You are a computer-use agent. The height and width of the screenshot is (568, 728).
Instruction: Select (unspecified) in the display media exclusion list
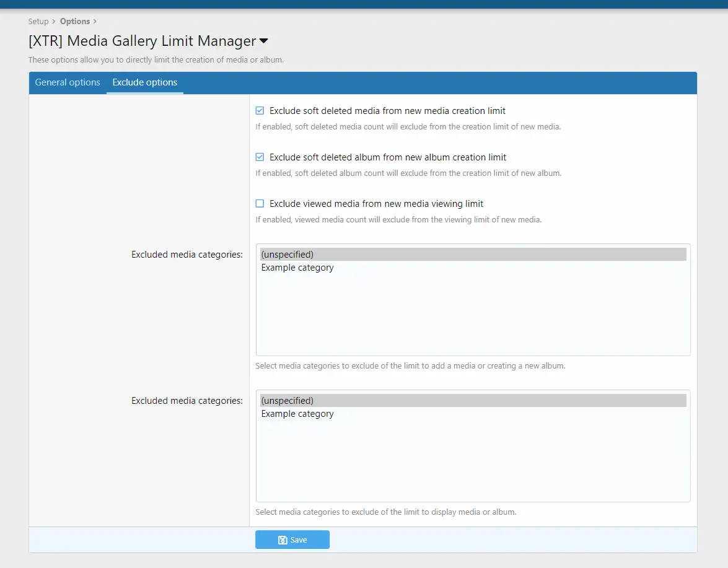click(x=473, y=401)
